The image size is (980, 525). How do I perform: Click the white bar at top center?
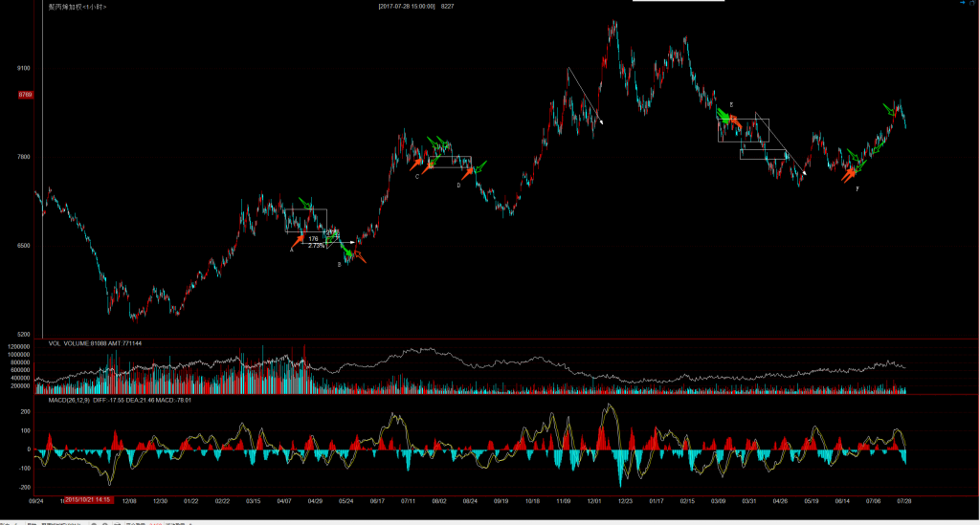pyautogui.click(x=672, y=1)
